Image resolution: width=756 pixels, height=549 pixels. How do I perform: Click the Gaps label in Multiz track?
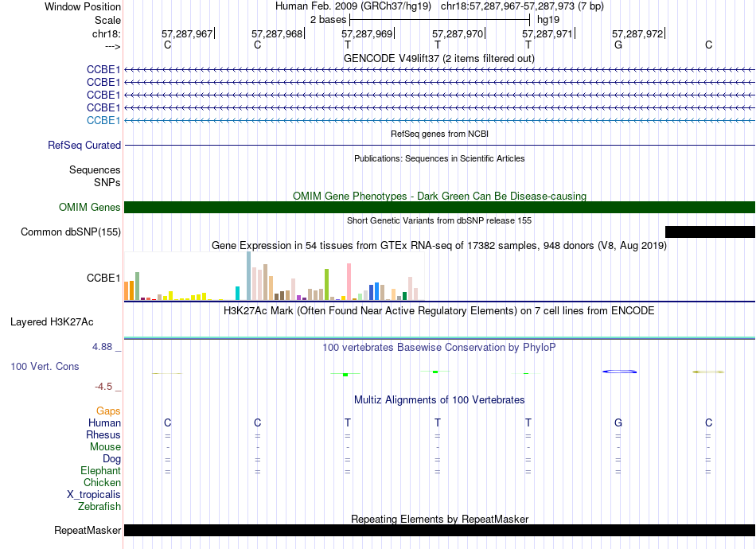pos(108,411)
